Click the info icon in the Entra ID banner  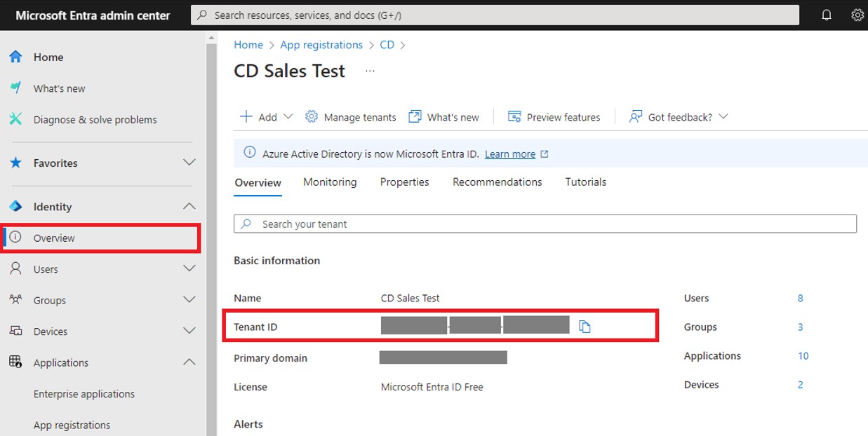tap(249, 152)
